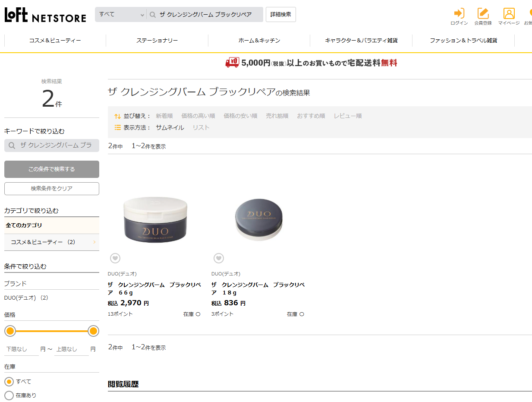Image resolution: width=532 pixels, height=402 pixels.
Task: Click the 検索条件をクリア button
Action: tap(52, 189)
